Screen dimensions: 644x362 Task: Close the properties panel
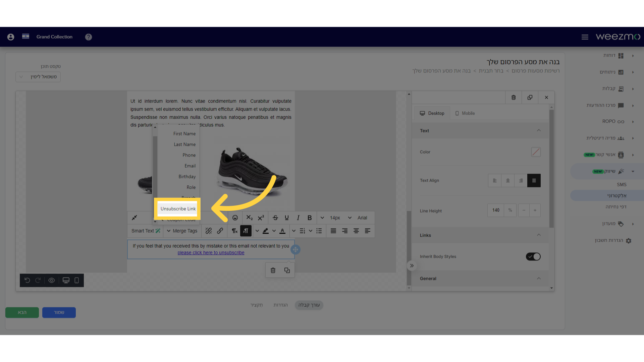546,98
